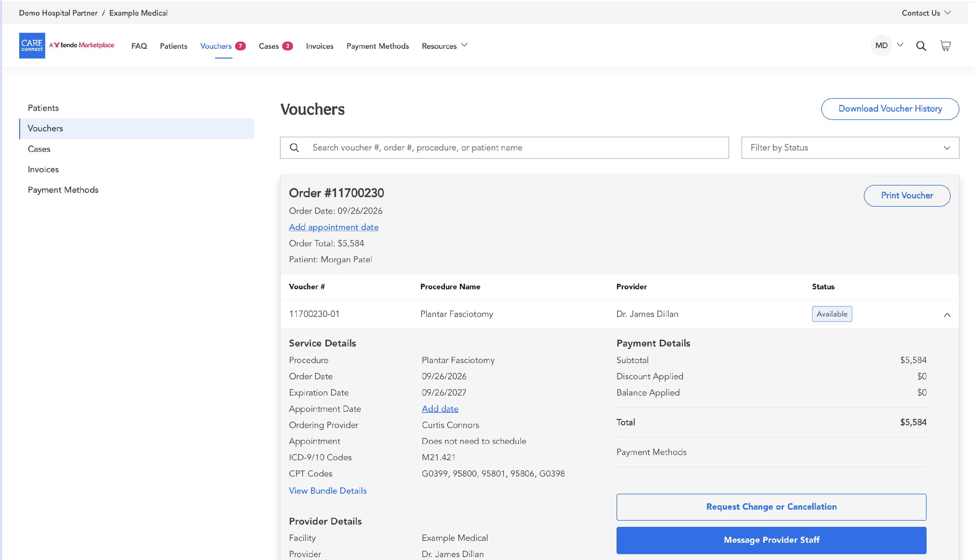Open Invoices in top navigation

pos(319,46)
